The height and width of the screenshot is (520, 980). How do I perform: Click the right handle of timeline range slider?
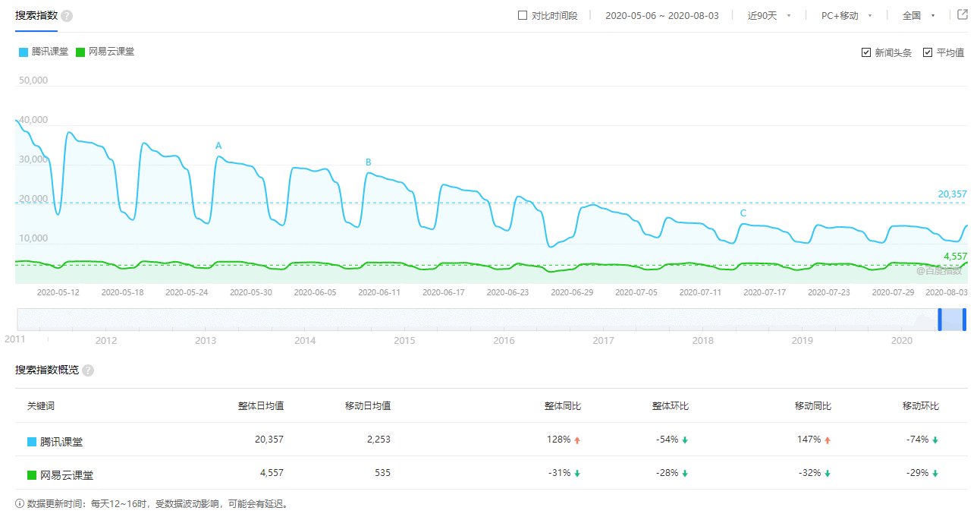point(965,320)
